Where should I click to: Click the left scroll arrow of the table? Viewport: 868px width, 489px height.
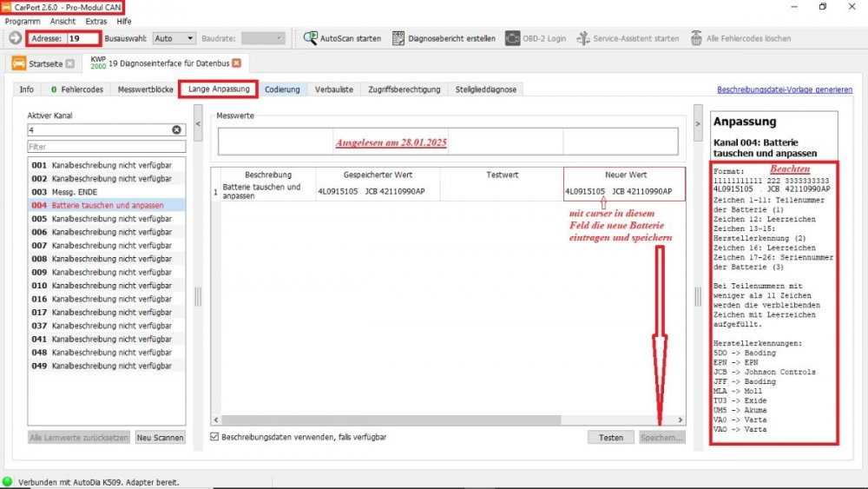tap(216, 420)
